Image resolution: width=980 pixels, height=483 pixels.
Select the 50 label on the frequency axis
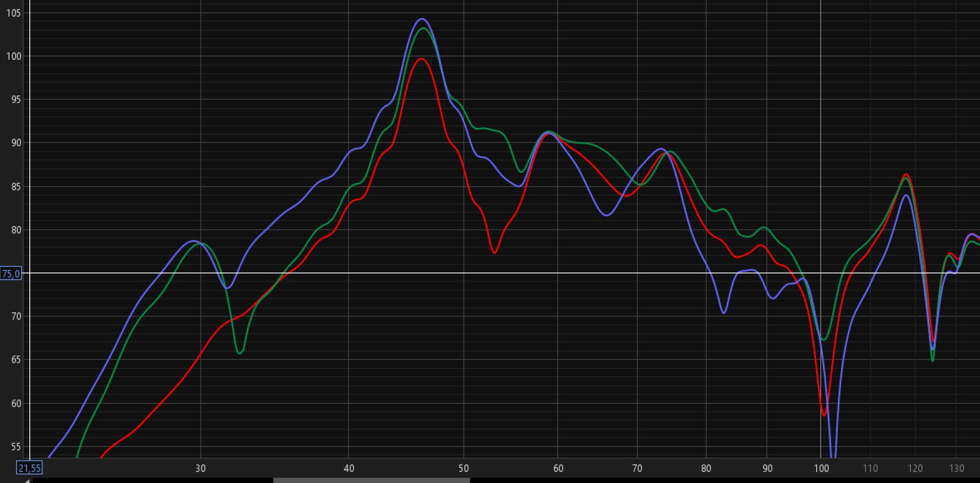tap(464, 469)
